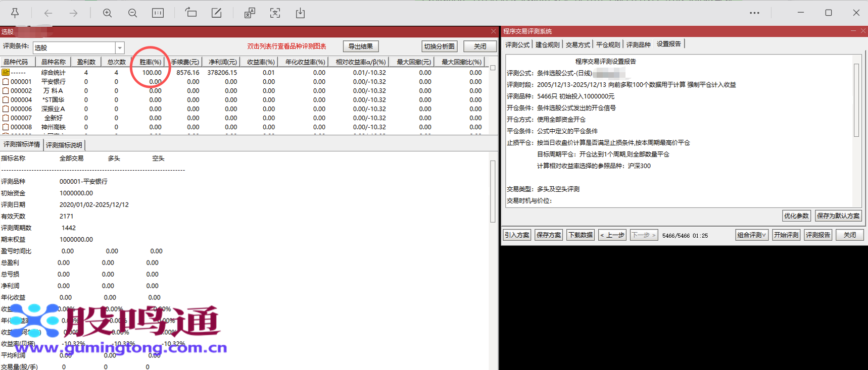Click the 上一步 button
This screenshot has width=868, height=370.
click(612, 235)
